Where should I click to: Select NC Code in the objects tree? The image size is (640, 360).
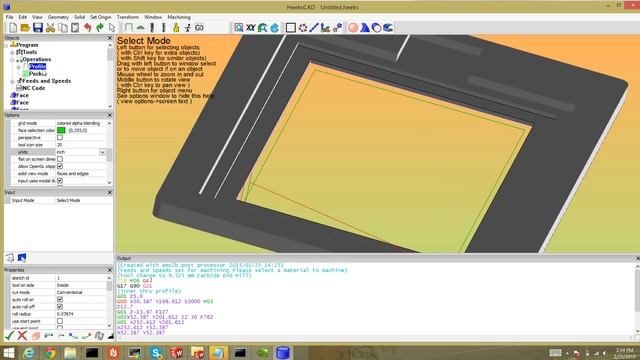point(33,88)
